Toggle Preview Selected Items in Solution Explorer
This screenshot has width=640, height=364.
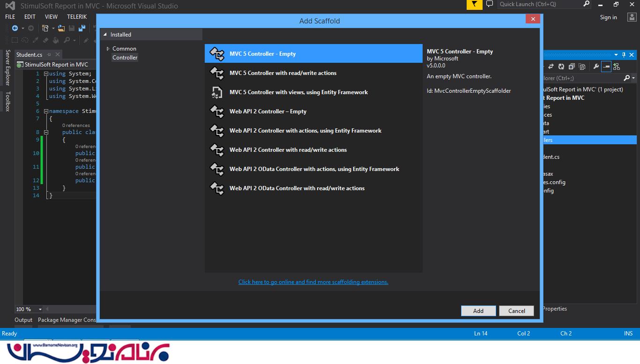click(606, 67)
